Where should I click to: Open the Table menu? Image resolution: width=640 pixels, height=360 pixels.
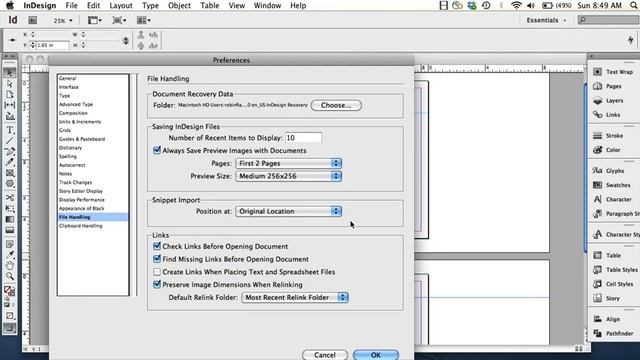[209, 5]
